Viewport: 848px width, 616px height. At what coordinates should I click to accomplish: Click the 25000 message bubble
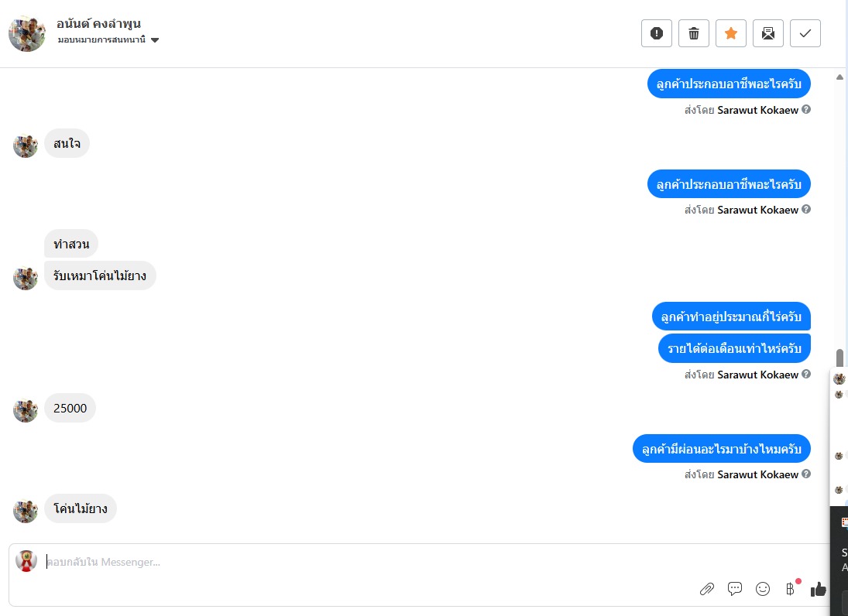tap(70, 408)
